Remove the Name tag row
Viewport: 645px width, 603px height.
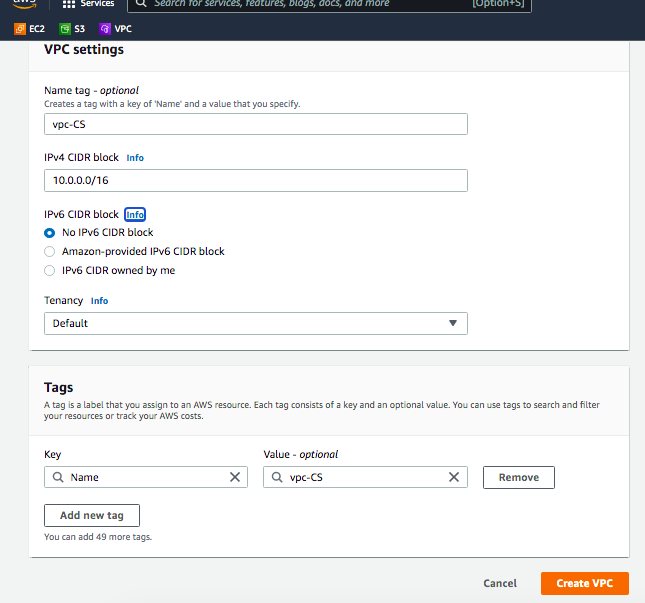pyautogui.click(x=518, y=477)
